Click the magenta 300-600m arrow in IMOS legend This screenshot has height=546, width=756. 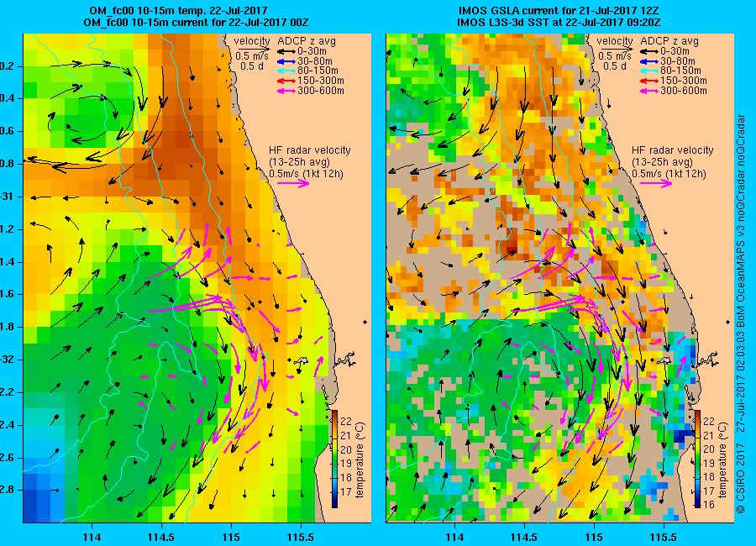649,91
